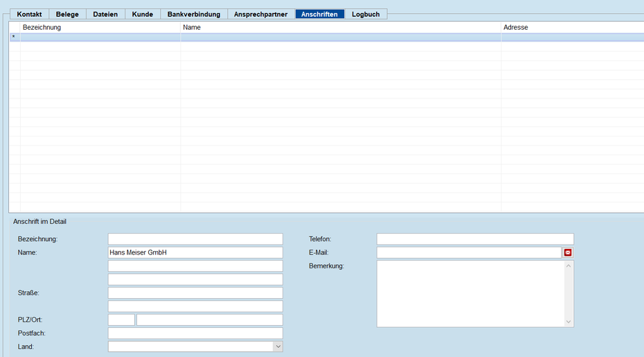Select the Kunde tab
The image size is (644, 357).
pyautogui.click(x=143, y=14)
